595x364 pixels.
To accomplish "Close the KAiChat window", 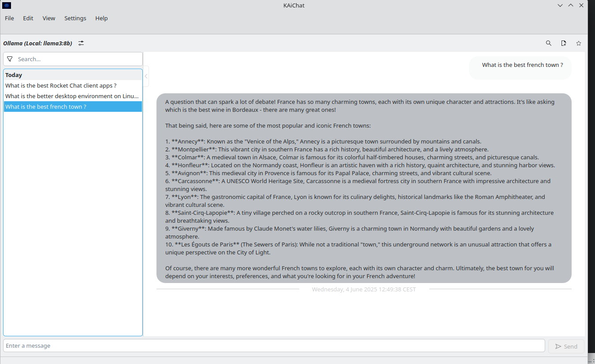I will pyautogui.click(x=581, y=5).
